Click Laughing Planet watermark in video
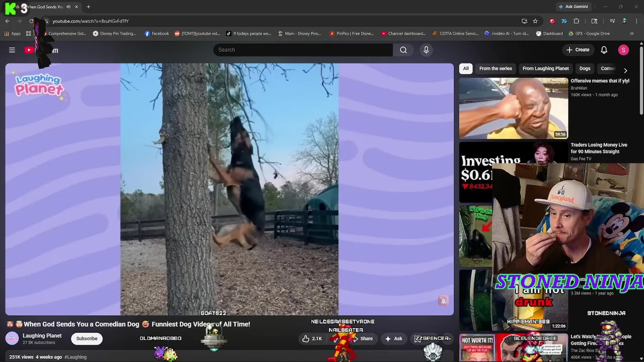Image resolution: width=644 pixels, height=362 pixels. coord(38,85)
